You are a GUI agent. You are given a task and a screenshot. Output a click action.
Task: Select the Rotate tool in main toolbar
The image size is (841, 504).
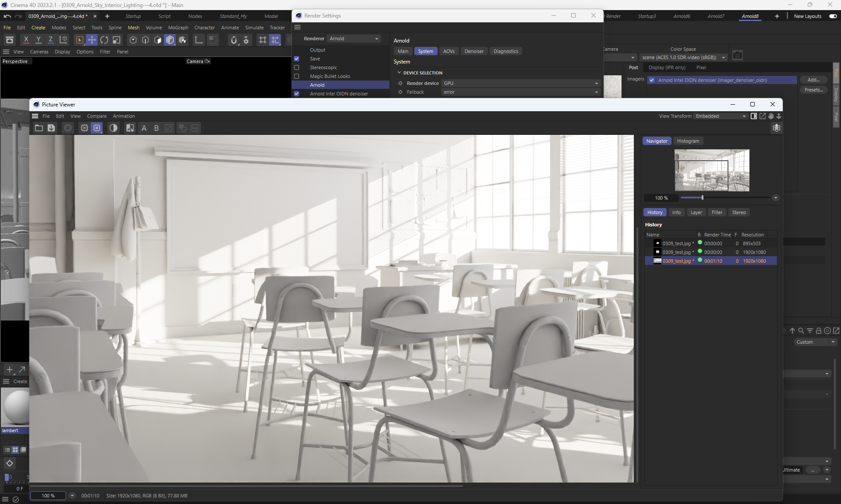point(104,40)
